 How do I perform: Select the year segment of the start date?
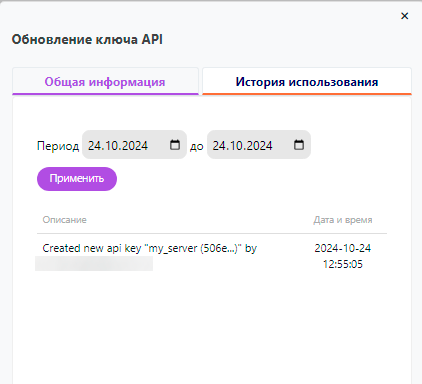pyautogui.click(x=132, y=146)
